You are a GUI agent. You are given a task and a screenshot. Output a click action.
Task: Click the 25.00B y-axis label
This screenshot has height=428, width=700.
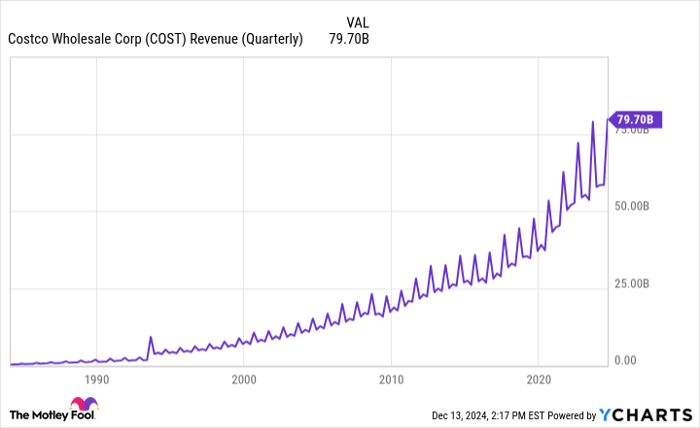click(x=634, y=284)
